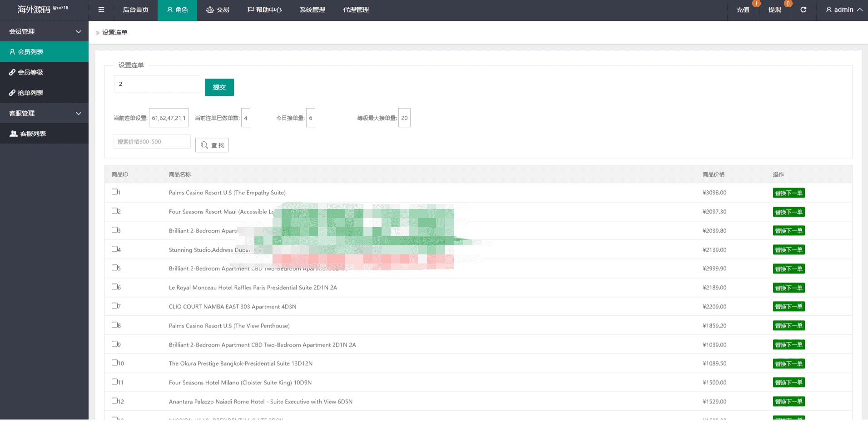Viewport: 868px width, 422px height.
Task: Click the people icon beside 客服列表
Action: point(14,134)
